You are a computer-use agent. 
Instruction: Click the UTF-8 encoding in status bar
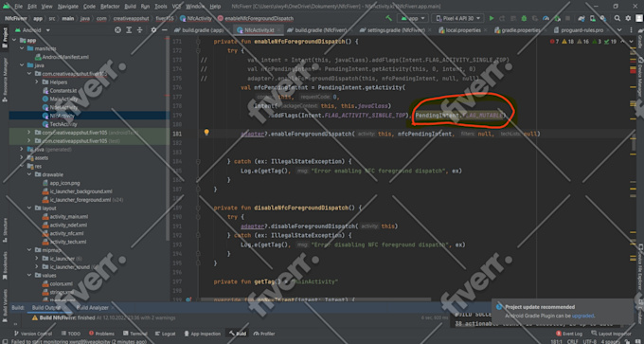(590, 341)
